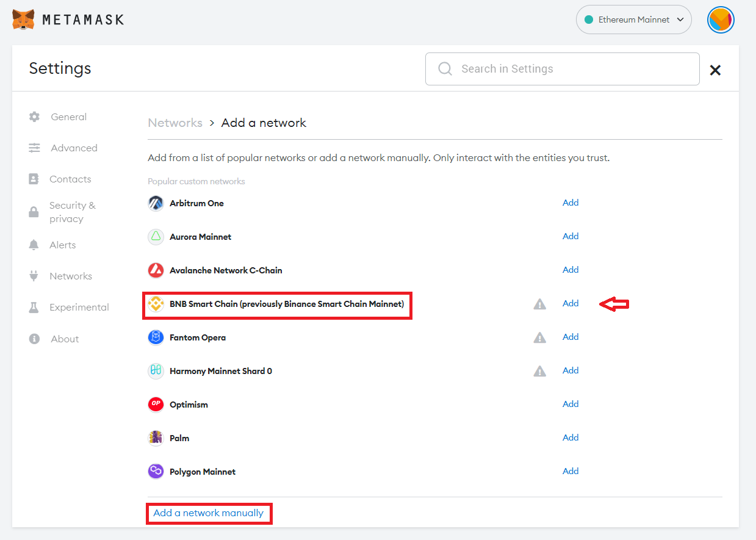Select the Palm network name
The width and height of the screenshot is (756, 540).
[x=179, y=438]
